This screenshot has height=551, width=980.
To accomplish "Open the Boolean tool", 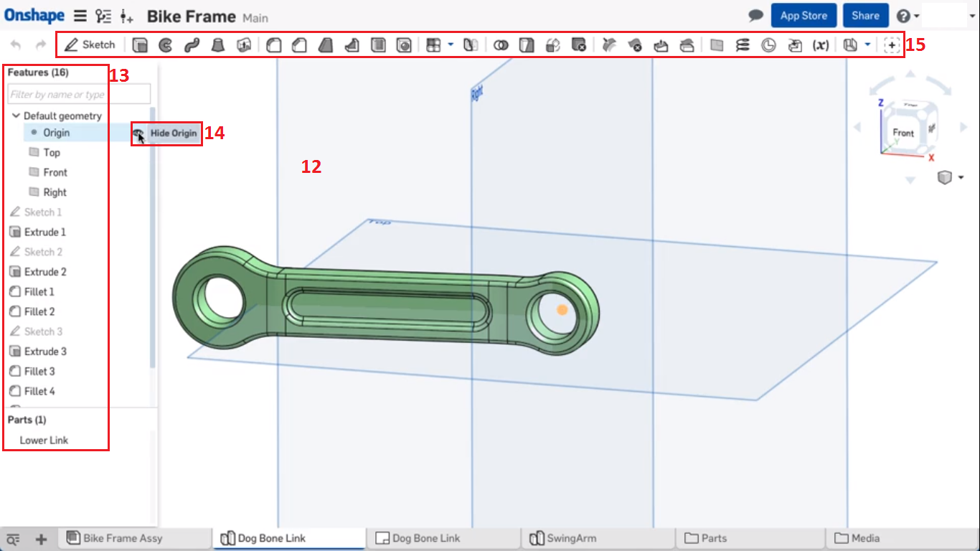I will (x=501, y=45).
